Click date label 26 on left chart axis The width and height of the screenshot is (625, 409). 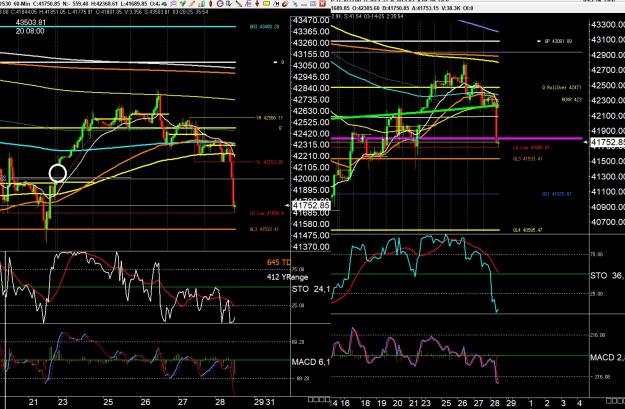pos(145,402)
